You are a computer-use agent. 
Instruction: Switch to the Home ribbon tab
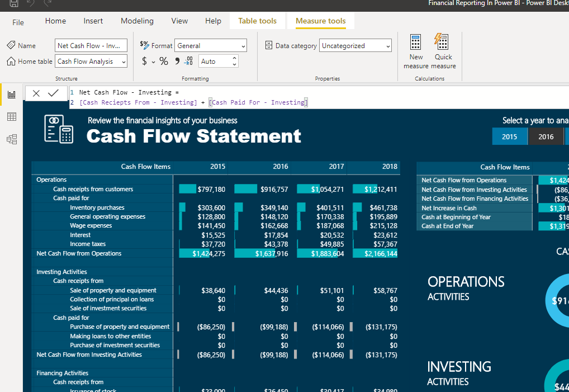pos(55,21)
